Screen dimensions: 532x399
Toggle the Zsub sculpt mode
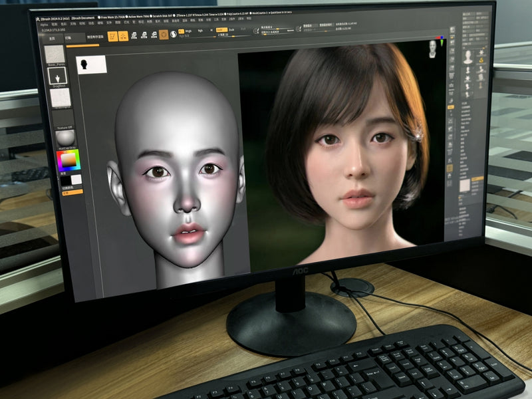(230, 30)
